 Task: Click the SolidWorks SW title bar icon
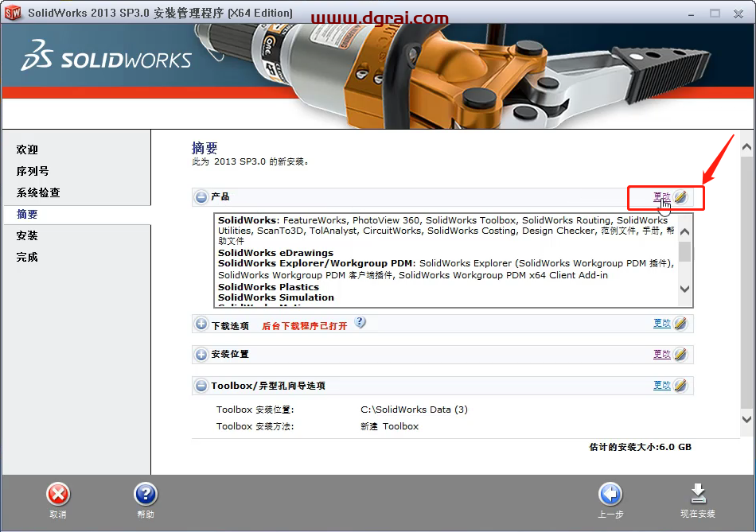point(13,13)
